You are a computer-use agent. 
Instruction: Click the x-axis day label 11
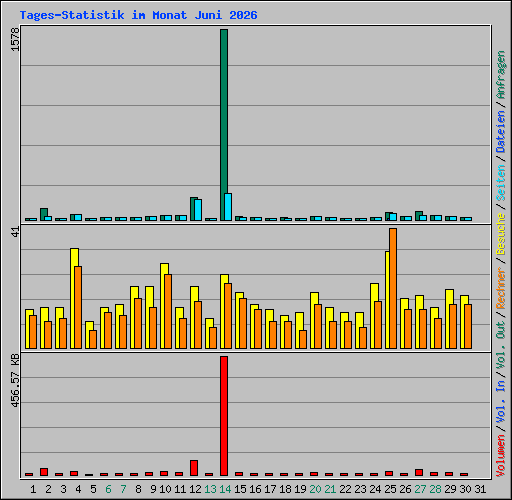coord(180,489)
